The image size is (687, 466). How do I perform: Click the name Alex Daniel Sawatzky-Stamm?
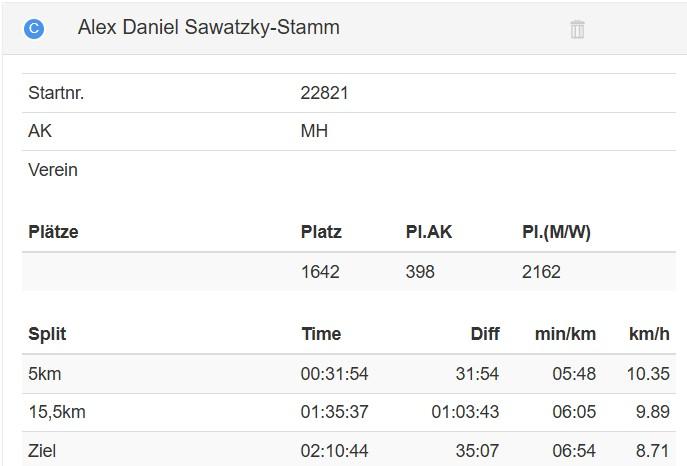coord(208,28)
